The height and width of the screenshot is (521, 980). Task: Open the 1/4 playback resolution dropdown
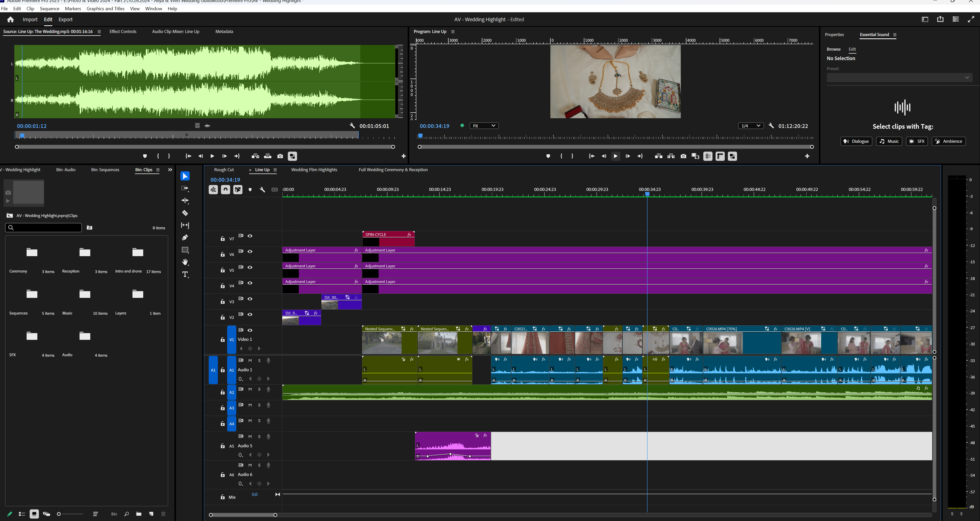750,126
